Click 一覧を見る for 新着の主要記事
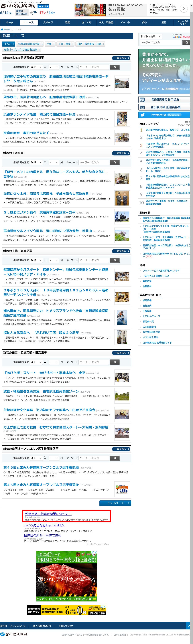Screen dimensions: 193x644 click(121, 153)
